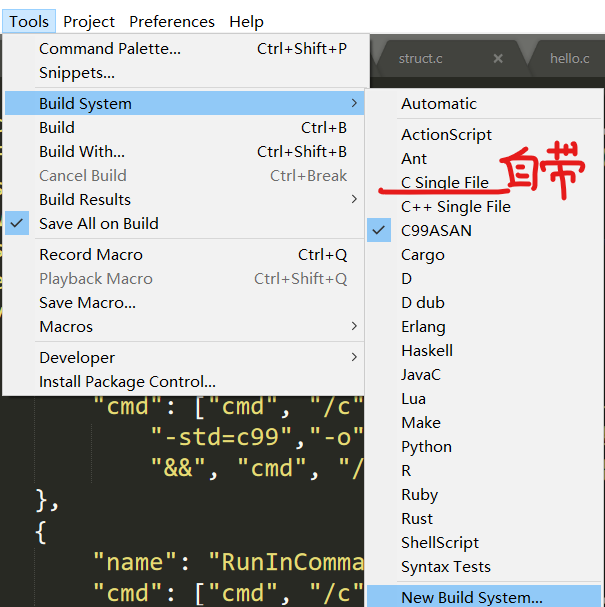Viewport: 605px width, 607px height.
Task: Select C Single File build system
Action: (x=484, y=183)
